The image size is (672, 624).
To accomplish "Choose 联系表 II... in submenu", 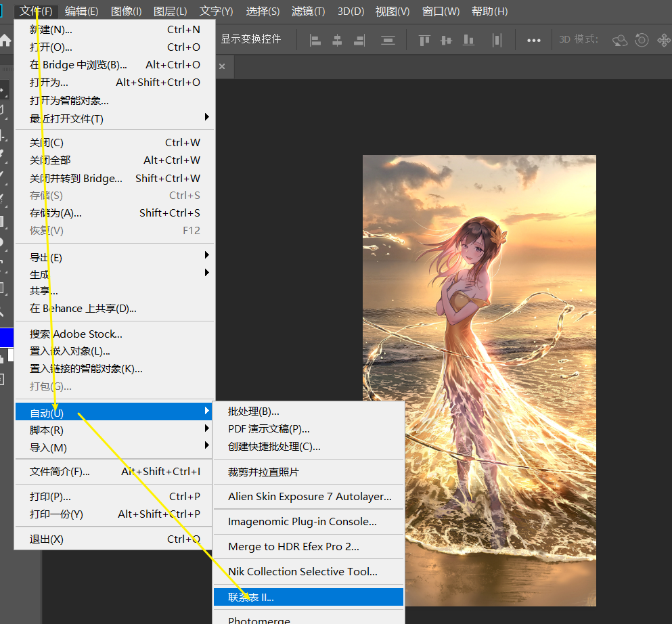I will point(309,597).
